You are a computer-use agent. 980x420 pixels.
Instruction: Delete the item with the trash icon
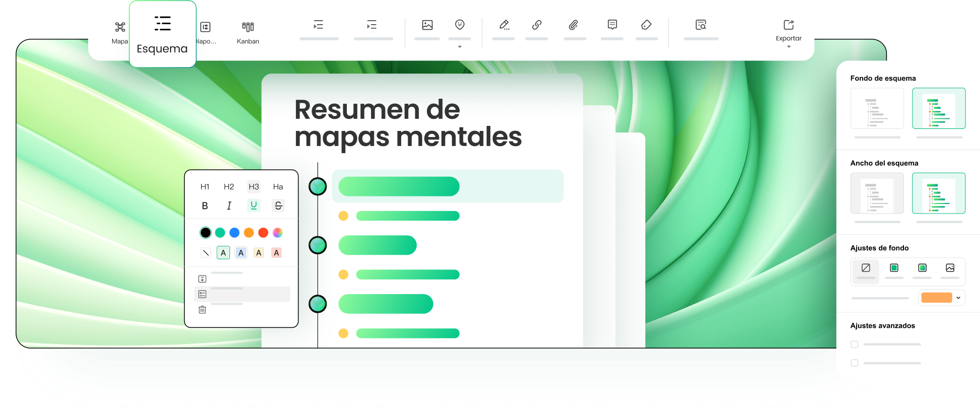202,310
